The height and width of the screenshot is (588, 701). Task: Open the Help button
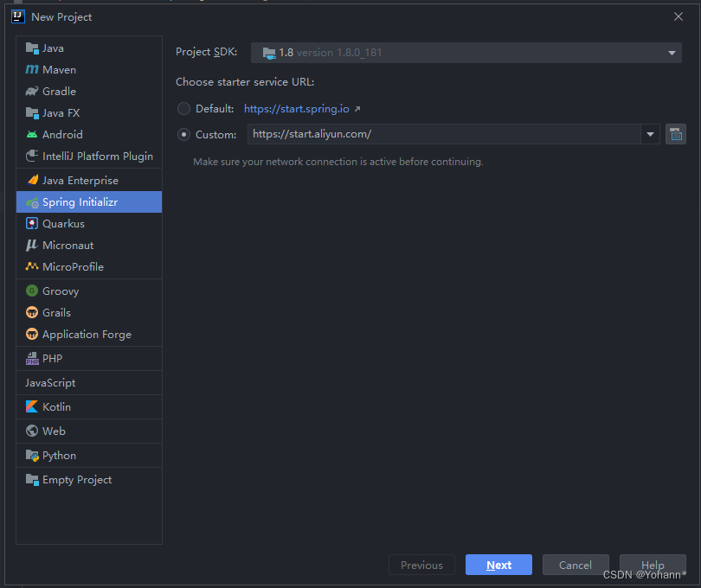[653, 565]
